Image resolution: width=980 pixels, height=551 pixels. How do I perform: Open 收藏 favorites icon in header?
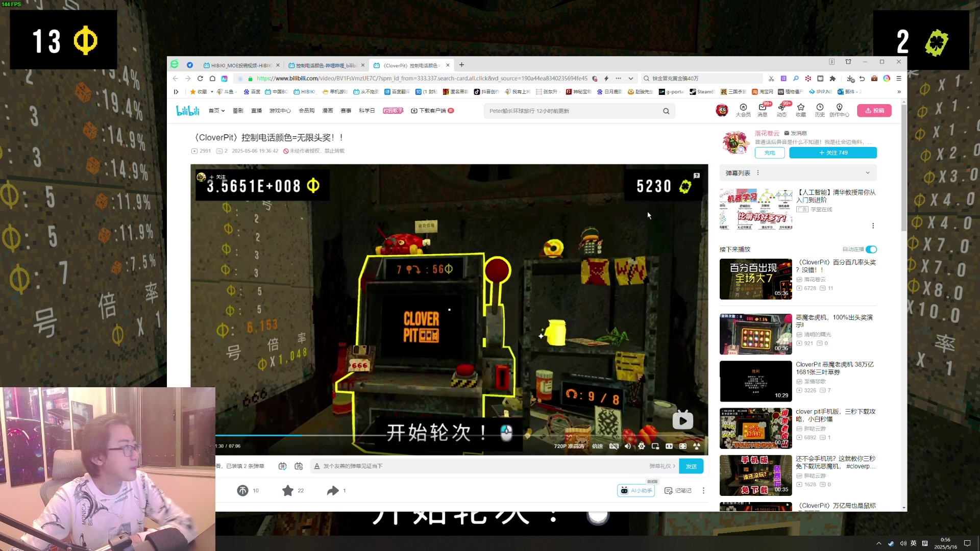[801, 110]
